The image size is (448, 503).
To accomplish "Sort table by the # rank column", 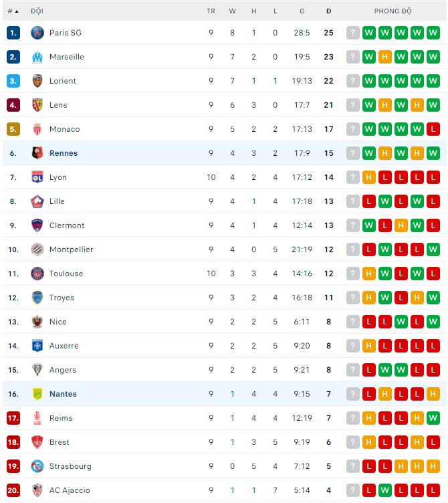I will coord(13,11).
